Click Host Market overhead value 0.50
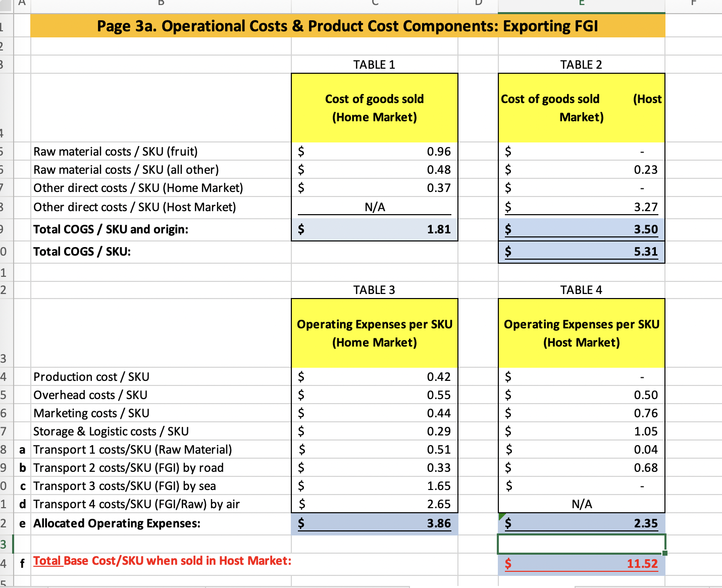This screenshot has width=722, height=588. [x=581, y=395]
